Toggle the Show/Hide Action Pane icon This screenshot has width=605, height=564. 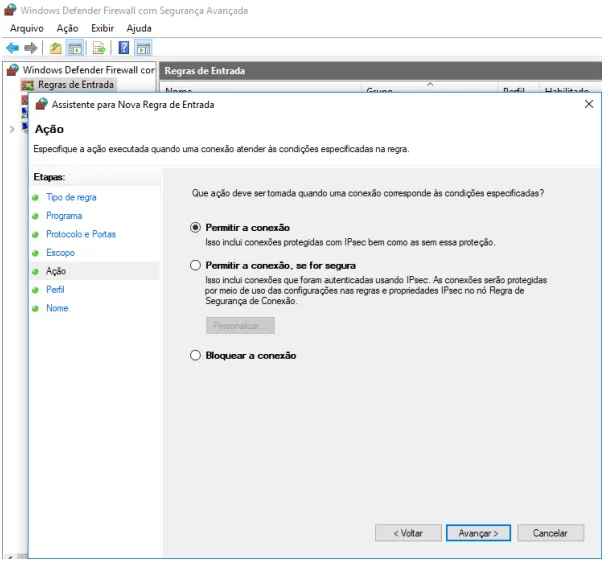coord(143,48)
